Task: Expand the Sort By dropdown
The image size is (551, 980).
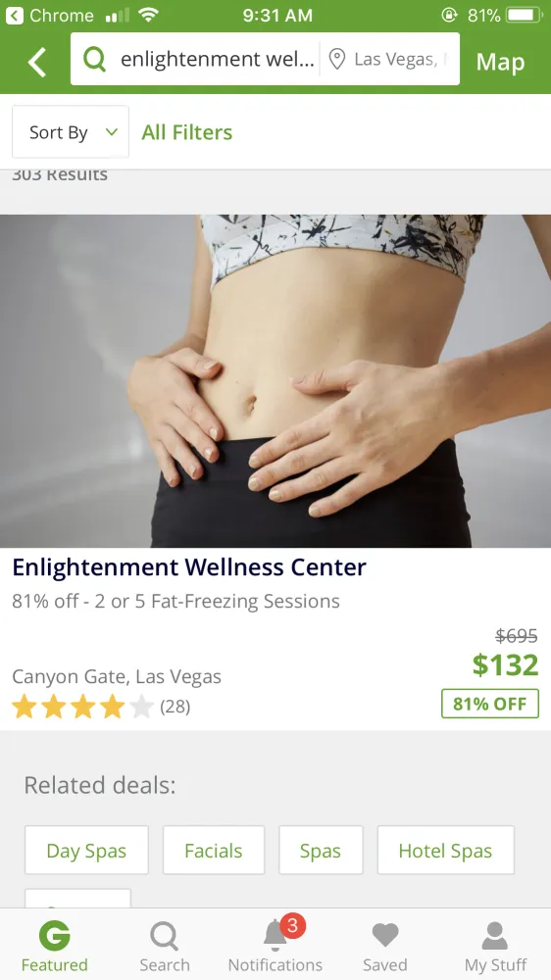Action: tap(71, 132)
